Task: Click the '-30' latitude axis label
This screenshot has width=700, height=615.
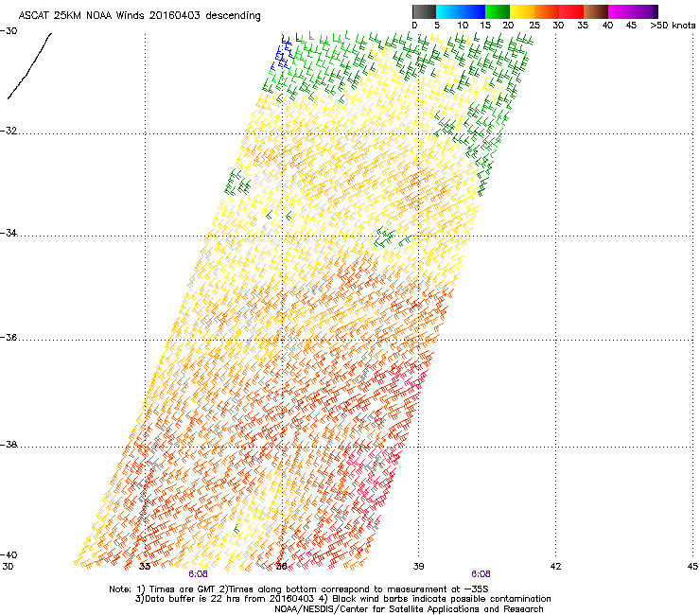Action: click(x=9, y=31)
